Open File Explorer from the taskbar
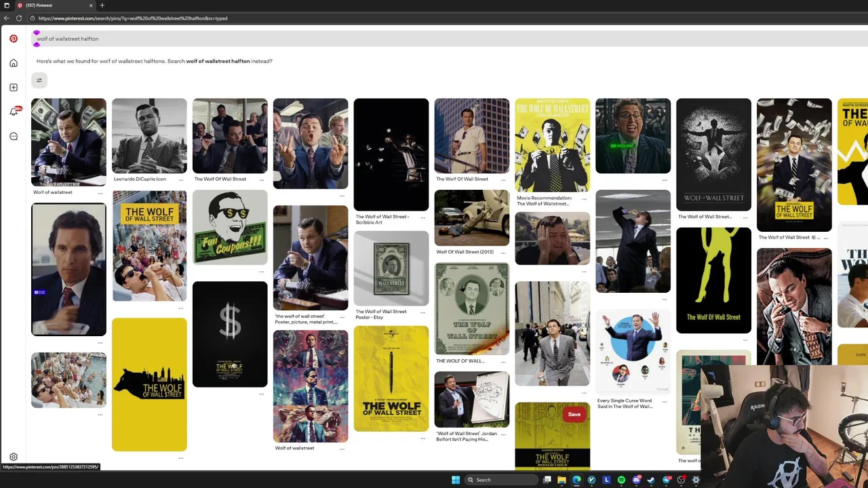Viewport: 868px width, 488px height. 561,480
